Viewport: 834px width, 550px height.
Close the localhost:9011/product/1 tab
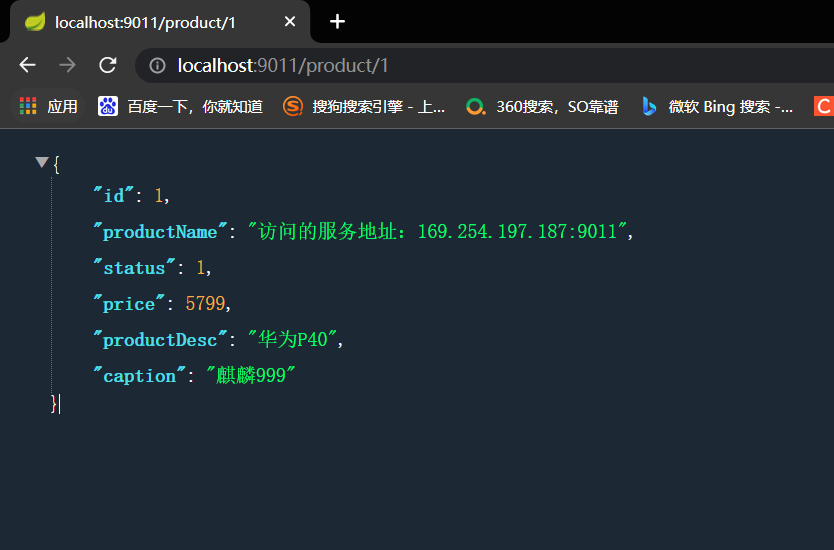(x=290, y=22)
